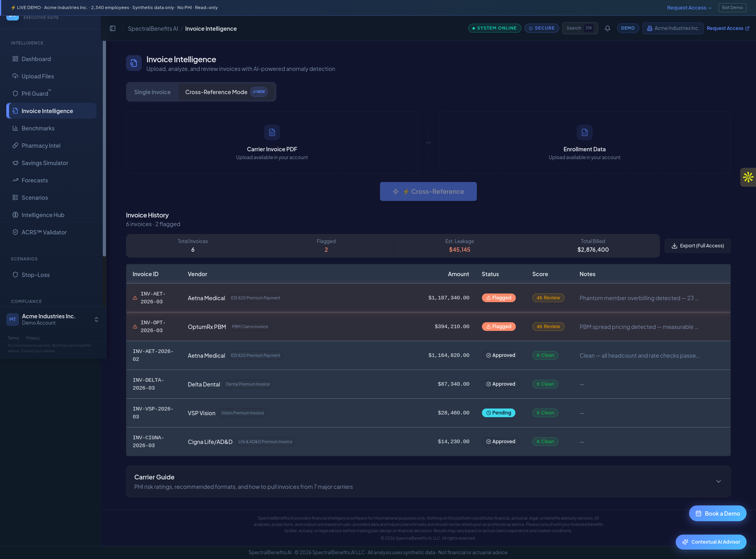Image resolution: width=756 pixels, height=559 pixels.
Task: Click Approved status of Delta Dental row
Action: pos(501,384)
